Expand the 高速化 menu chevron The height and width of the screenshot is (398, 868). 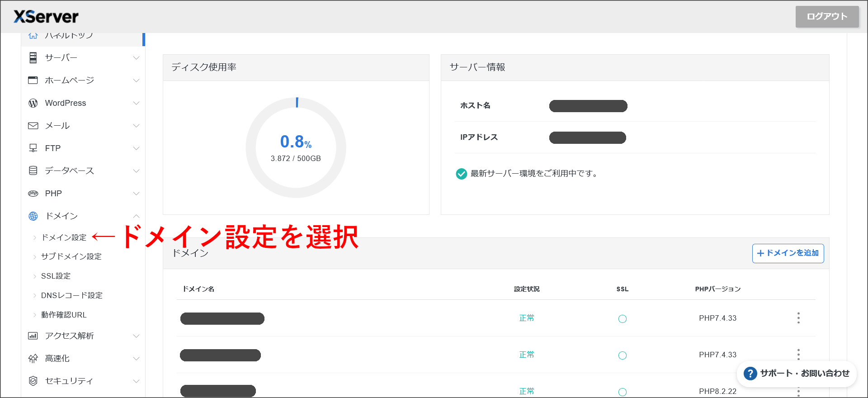pyautogui.click(x=136, y=359)
